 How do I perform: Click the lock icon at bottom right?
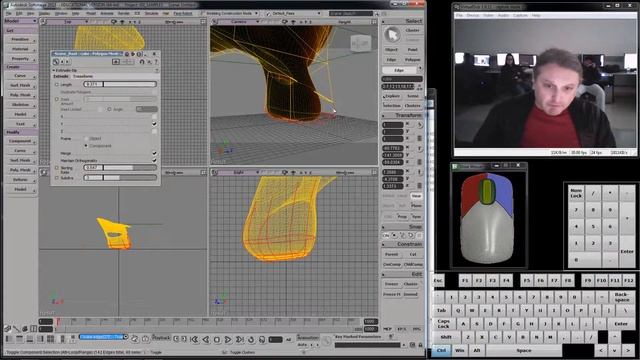[420, 345]
